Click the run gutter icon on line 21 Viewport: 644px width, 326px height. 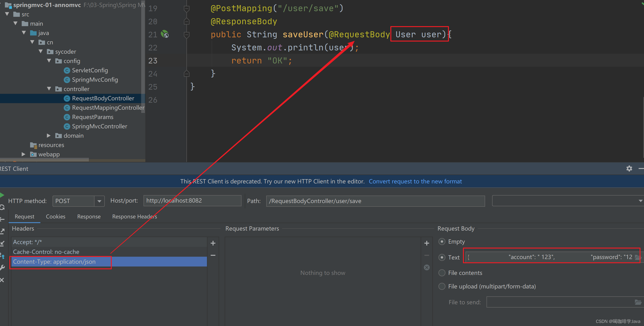pyautogui.click(x=165, y=34)
